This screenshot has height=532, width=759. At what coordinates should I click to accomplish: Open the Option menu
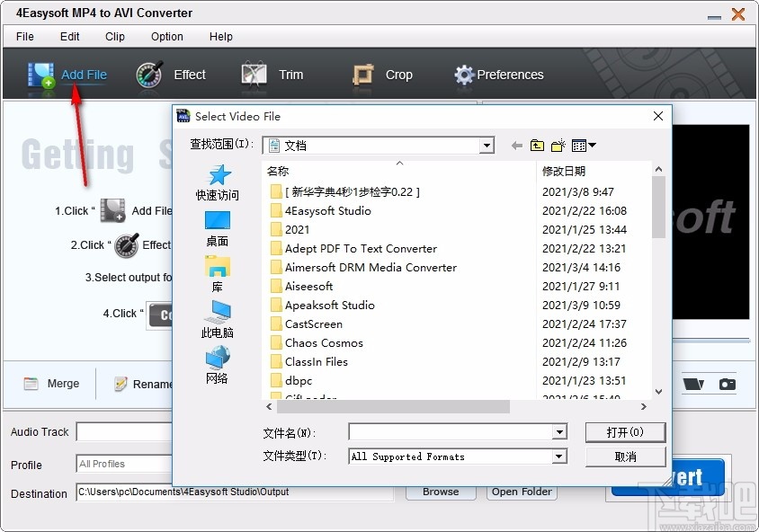166,37
